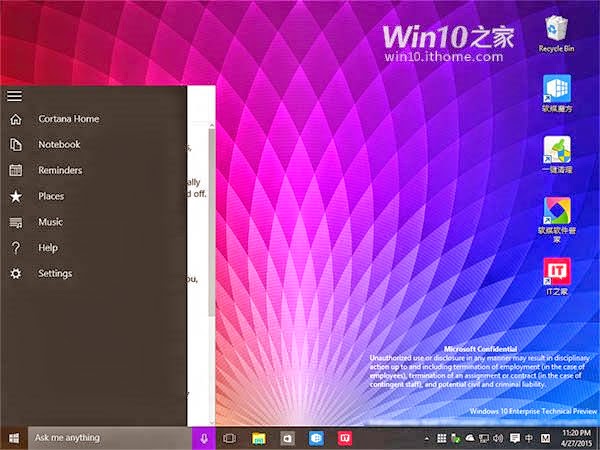Go to Places in Cortana

(93, 196)
